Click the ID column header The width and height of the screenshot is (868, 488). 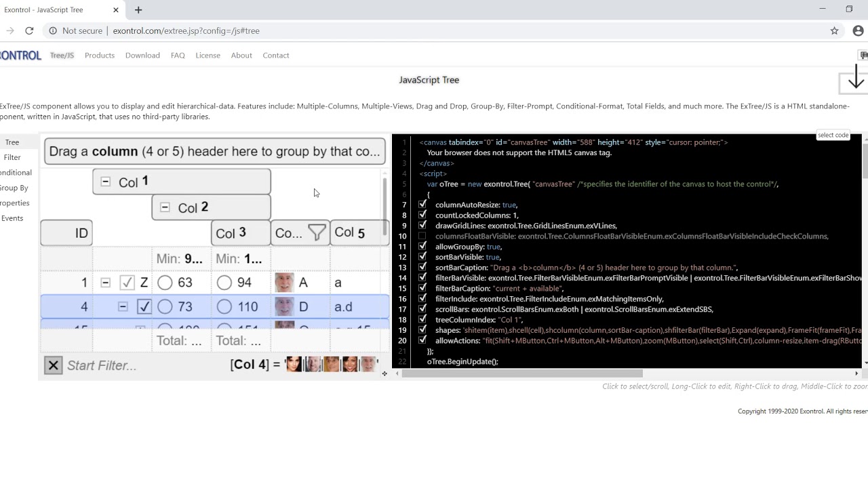click(66, 233)
